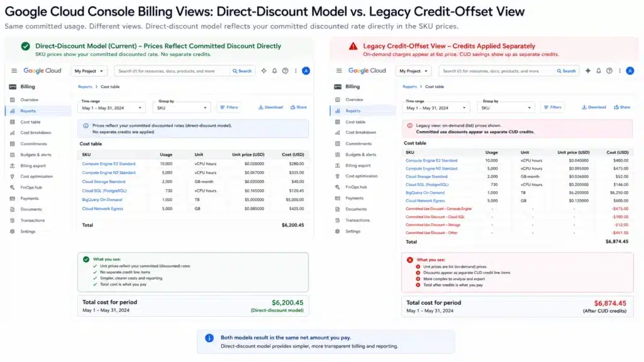Click Google Cloud logo in left console
Viewport: 644px width, 362px height.
(42, 70)
